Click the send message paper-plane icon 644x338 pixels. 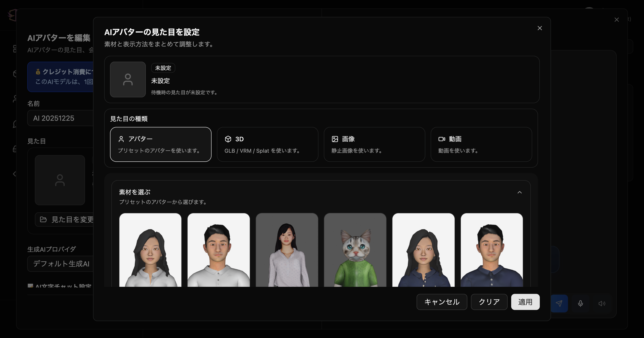point(559,303)
